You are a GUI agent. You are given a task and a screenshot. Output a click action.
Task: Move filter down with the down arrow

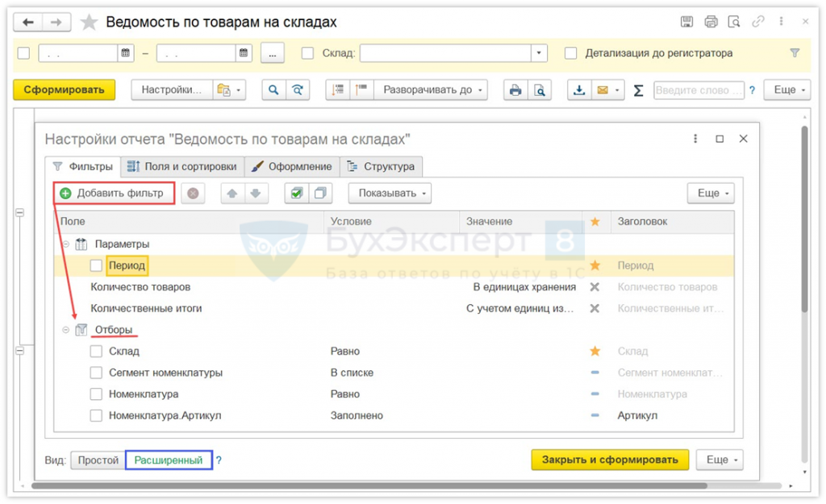pos(256,194)
